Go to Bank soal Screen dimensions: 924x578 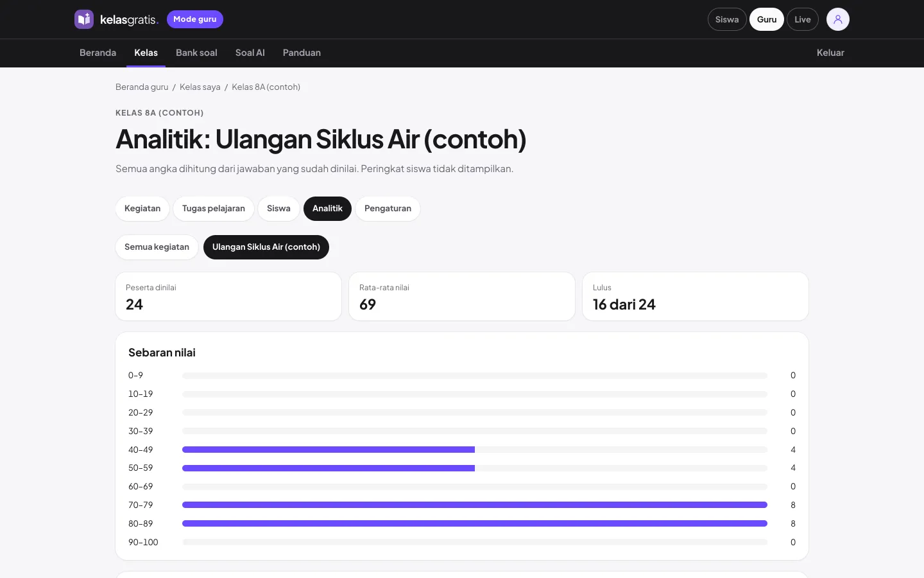click(x=196, y=53)
